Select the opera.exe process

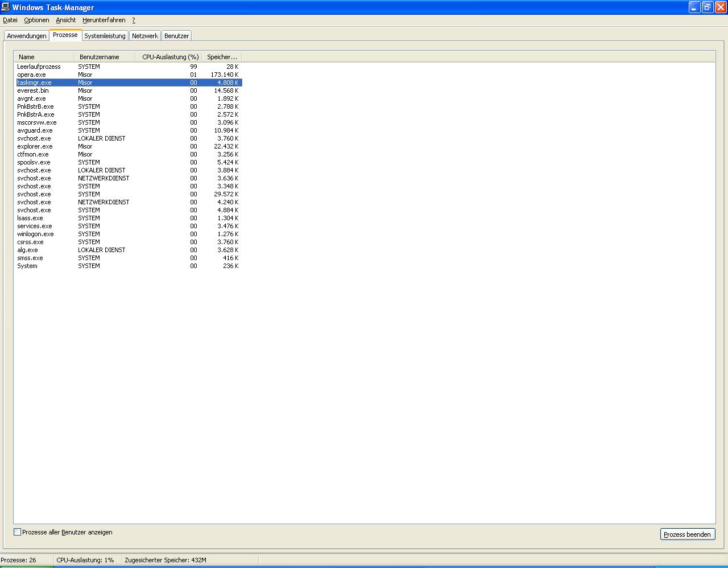click(129, 75)
